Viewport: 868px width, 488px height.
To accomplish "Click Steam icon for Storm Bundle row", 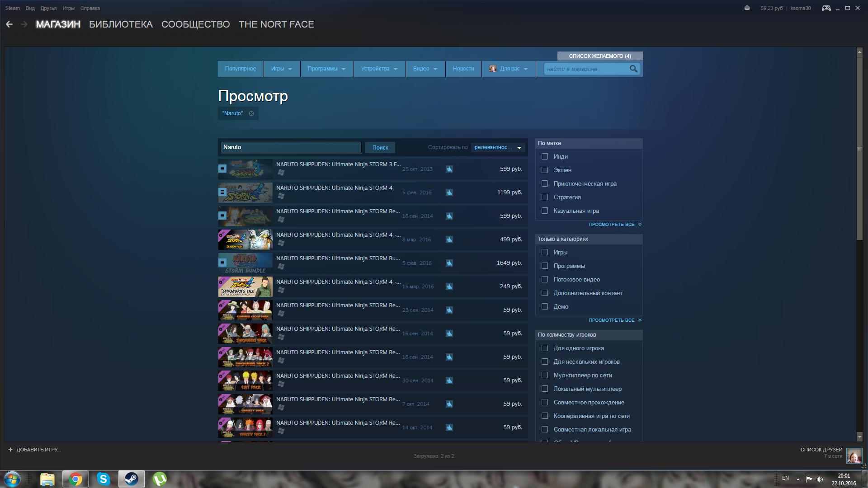I will click(449, 263).
